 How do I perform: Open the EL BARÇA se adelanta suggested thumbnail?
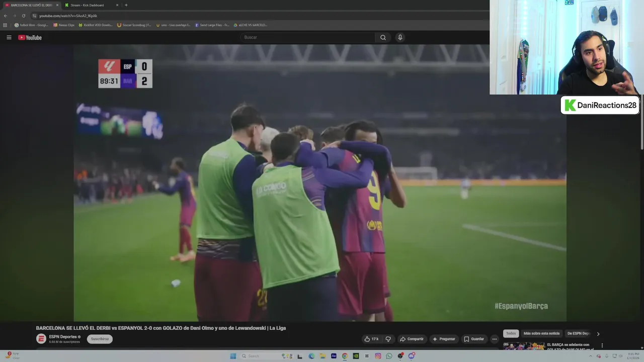coord(524,346)
